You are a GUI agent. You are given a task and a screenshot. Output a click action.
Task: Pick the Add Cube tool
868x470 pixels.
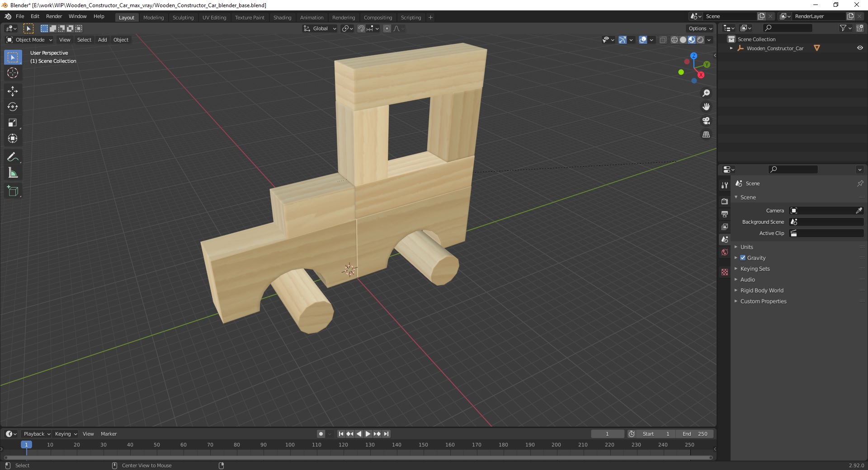[13, 191]
